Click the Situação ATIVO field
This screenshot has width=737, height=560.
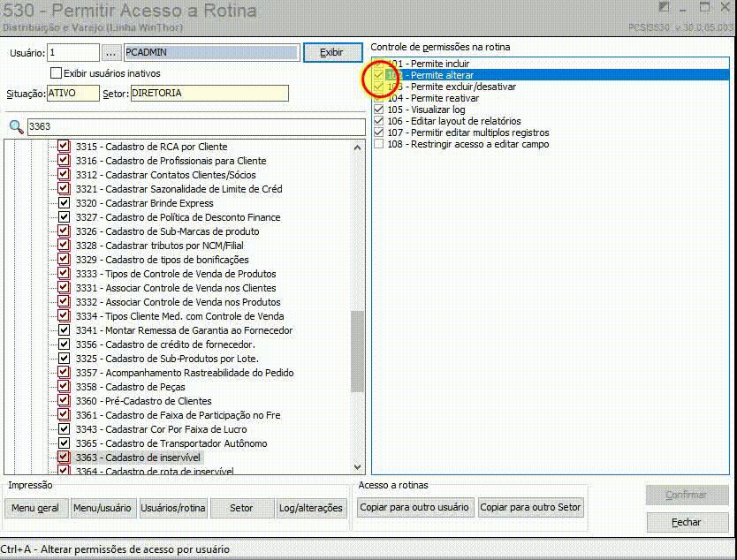point(73,94)
